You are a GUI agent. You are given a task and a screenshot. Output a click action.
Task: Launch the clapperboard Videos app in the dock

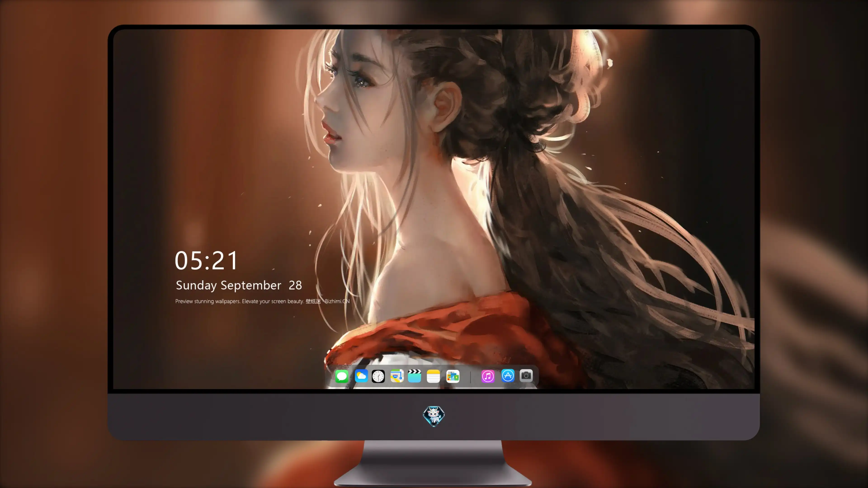415,376
